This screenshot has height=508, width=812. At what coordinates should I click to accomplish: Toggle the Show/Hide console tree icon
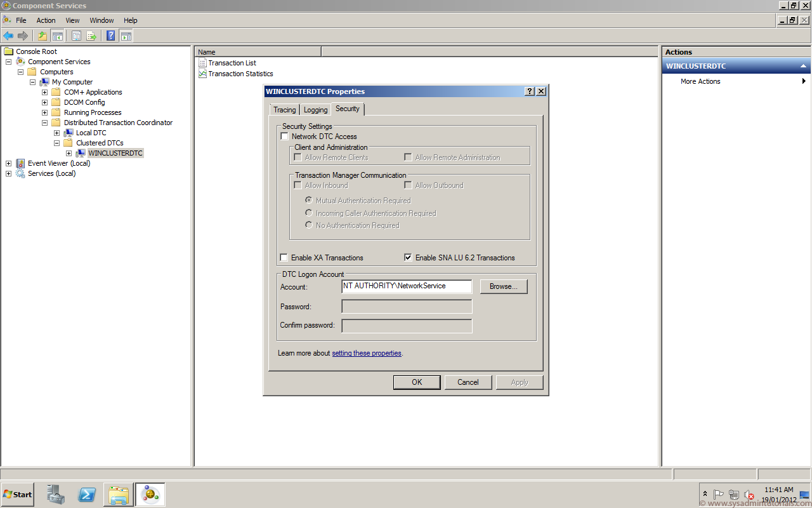[58, 35]
